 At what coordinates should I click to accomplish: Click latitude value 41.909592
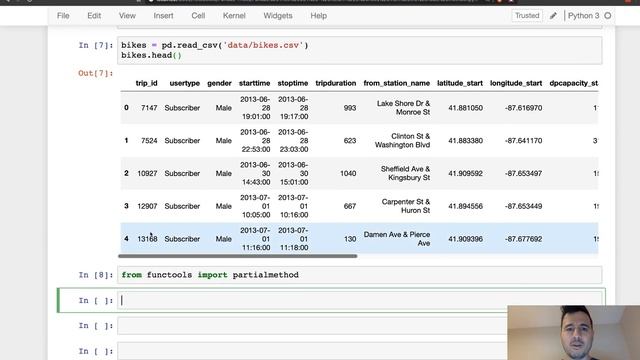(x=465, y=173)
